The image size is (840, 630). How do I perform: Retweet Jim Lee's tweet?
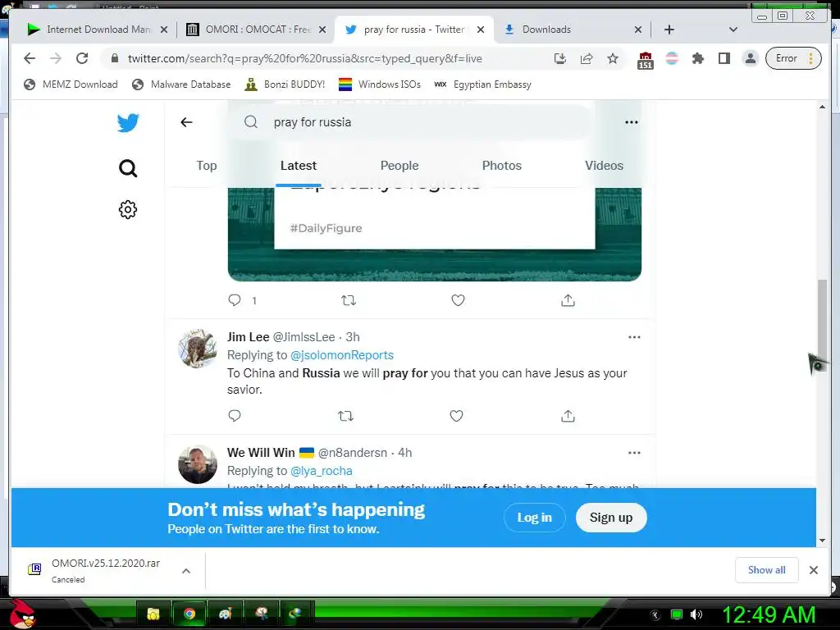pos(345,416)
